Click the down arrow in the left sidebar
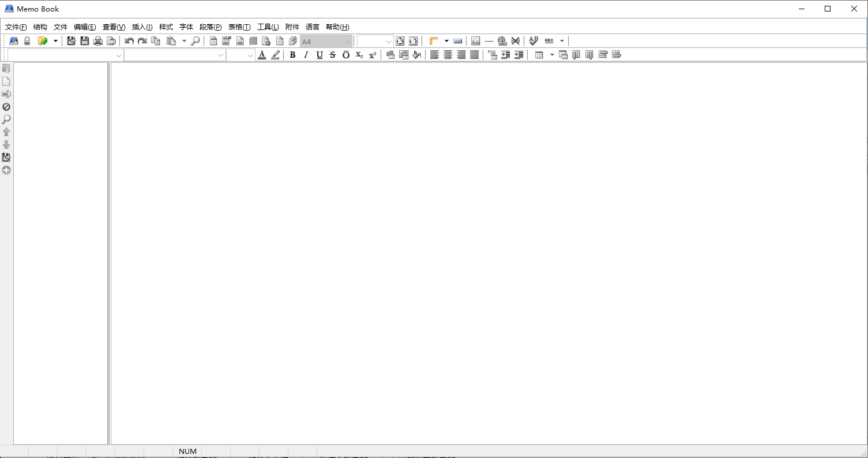This screenshot has height=458, width=868. click(6, 145)
